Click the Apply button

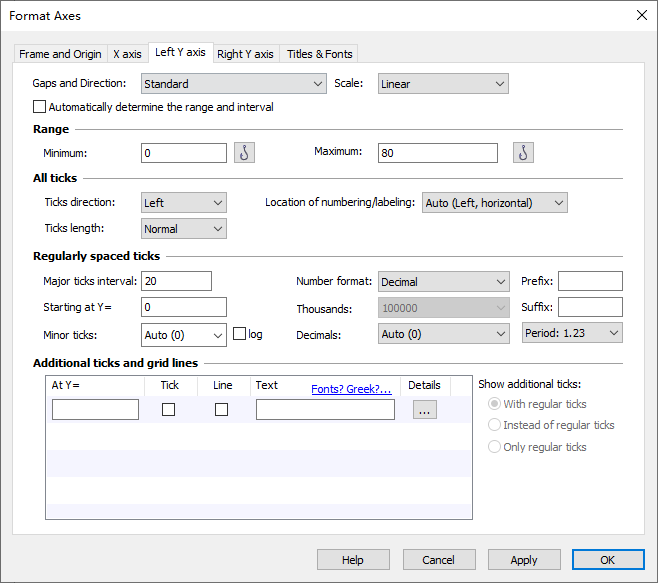(524, 560)
